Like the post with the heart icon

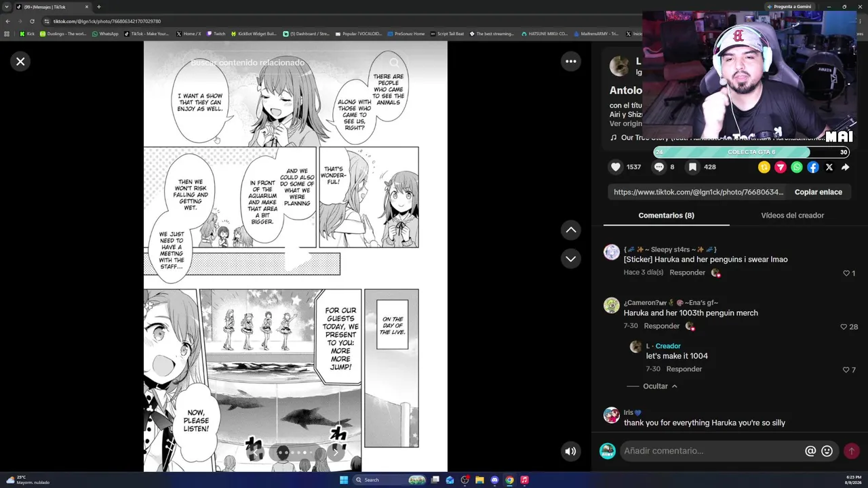616,167
